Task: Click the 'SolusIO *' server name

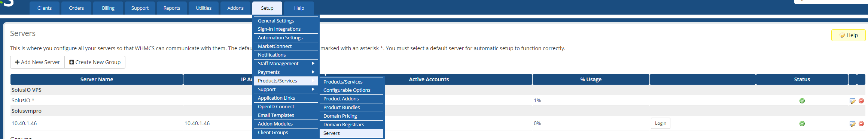Action: click(23, 100)
